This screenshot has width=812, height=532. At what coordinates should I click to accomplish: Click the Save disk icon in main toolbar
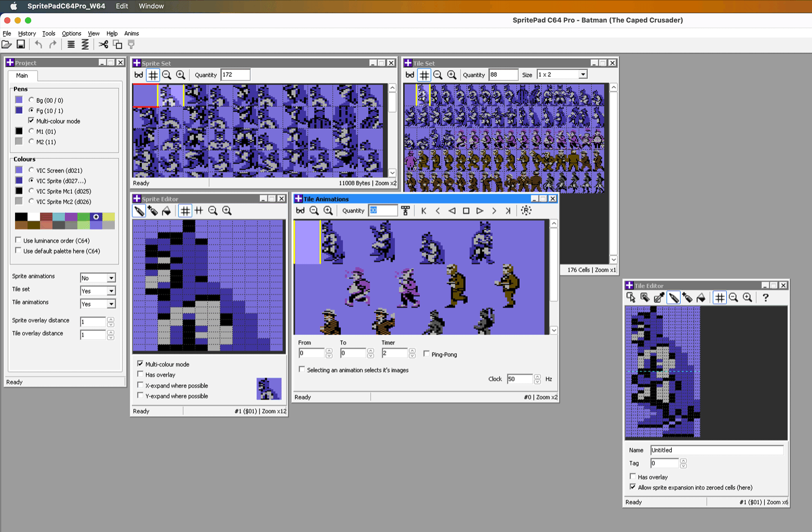[21, 45]
